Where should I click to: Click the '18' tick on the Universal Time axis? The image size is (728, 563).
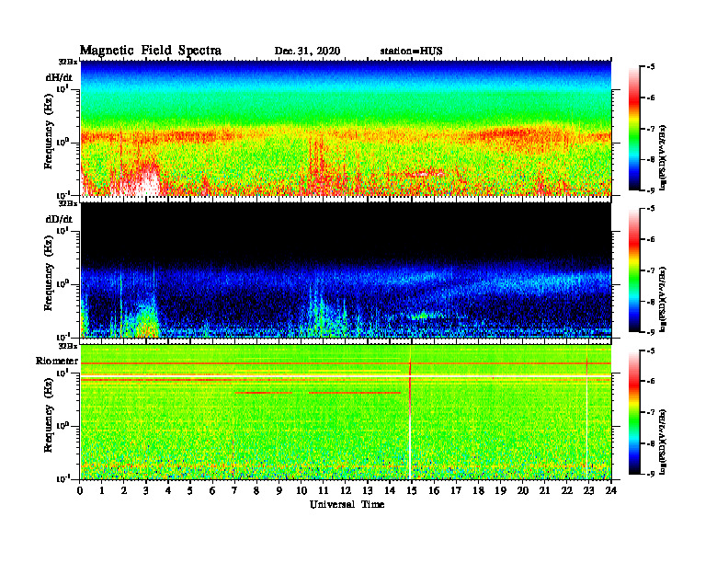478,490
